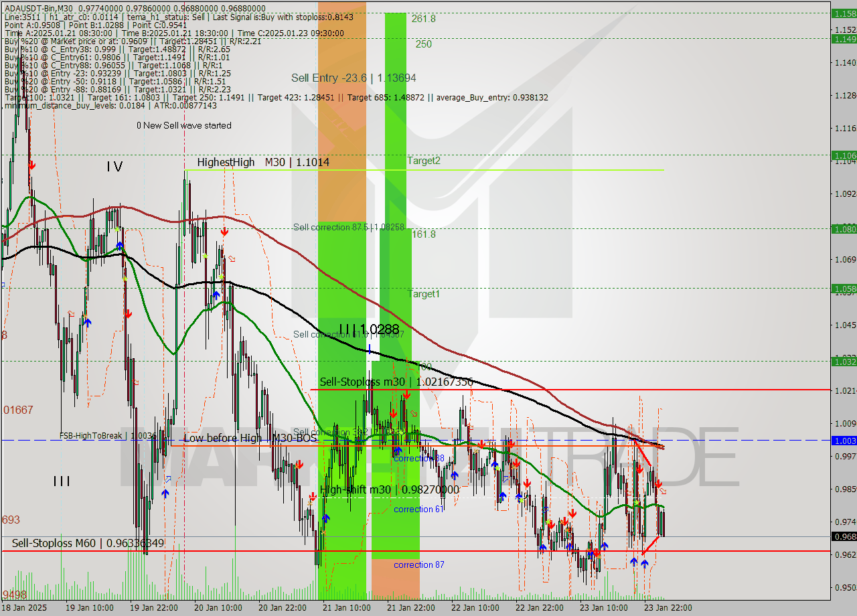
Task: Click the 1.140 price axis value
Action: coord(846,62)
